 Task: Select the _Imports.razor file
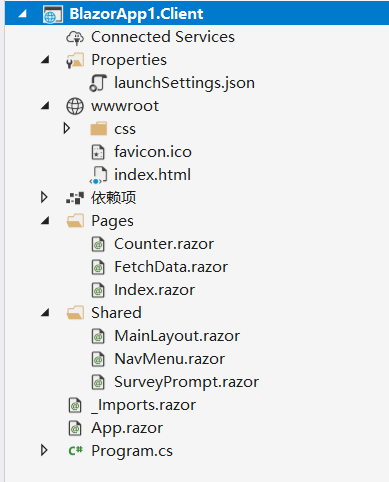[x=144, y=405]
